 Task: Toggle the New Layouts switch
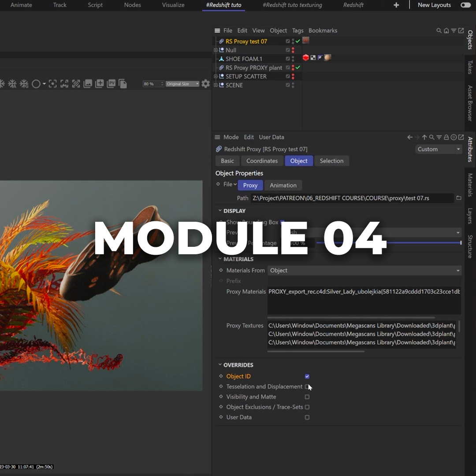pyautogui.click(x=465, y=5)
